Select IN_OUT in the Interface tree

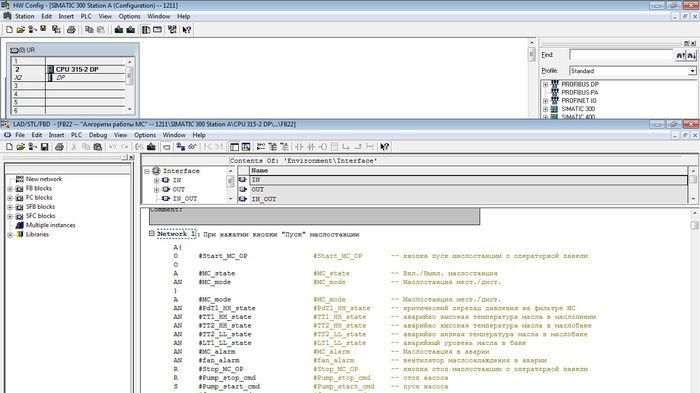185,199
